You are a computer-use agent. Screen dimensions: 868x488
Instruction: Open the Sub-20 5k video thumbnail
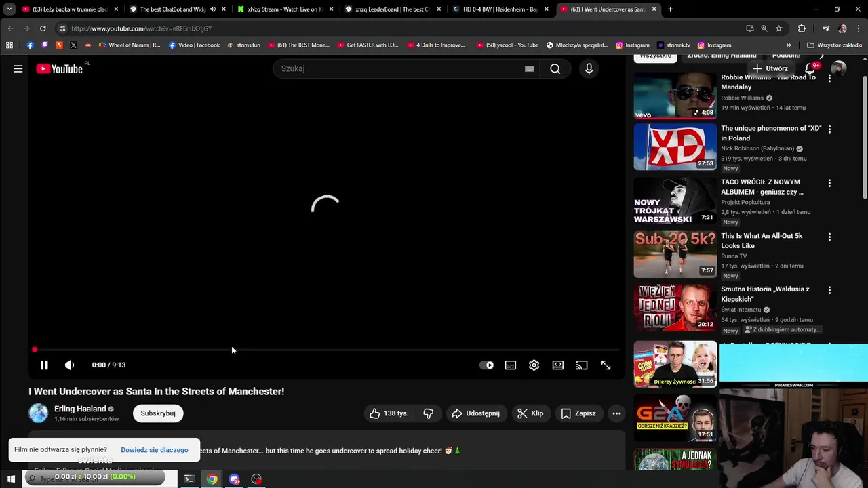(x=675, y=254)
